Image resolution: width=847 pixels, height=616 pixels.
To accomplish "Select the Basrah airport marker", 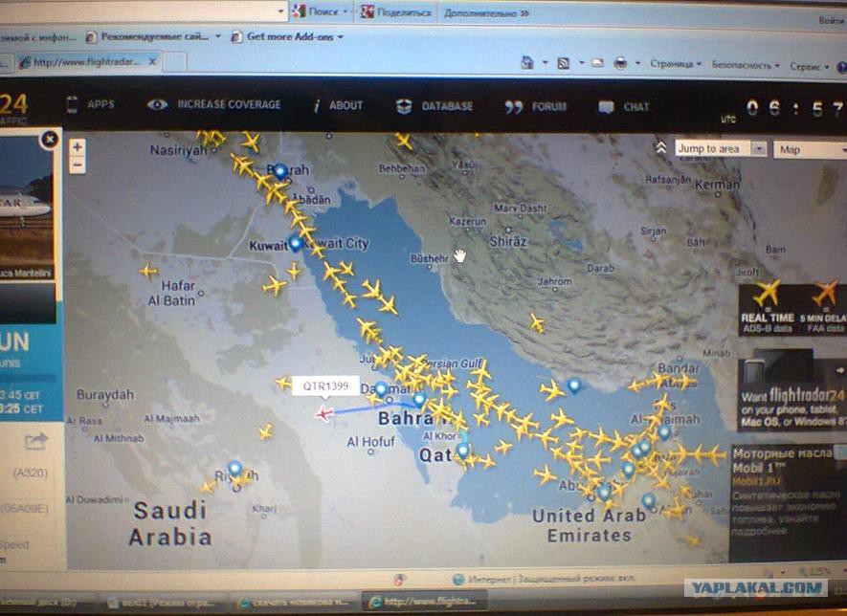I will tap(280, 171).
